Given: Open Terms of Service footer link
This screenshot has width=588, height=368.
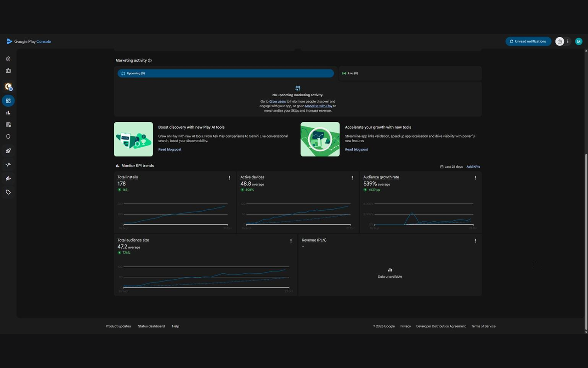Looking at the screenshot, I should click(483, 326).
